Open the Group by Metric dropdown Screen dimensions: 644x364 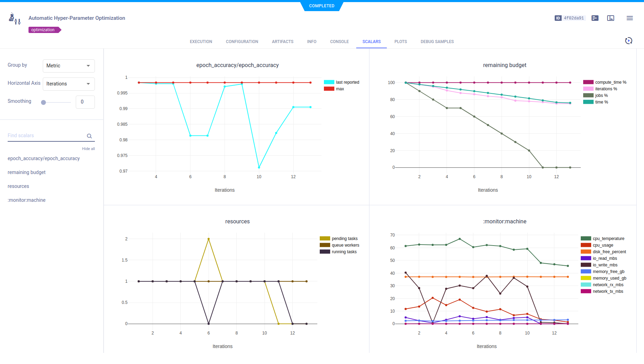click(x=69, y=66)
